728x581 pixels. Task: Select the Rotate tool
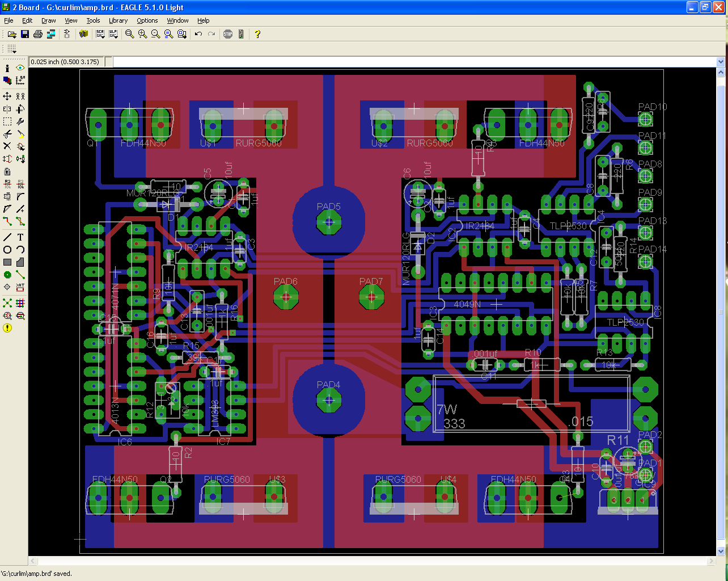[x=20, y=109]
